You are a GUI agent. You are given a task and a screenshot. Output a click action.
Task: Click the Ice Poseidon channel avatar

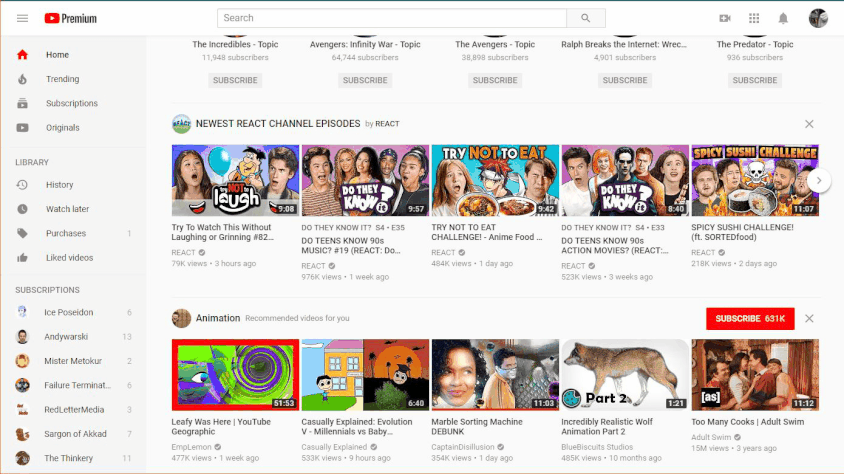pyautogui.click(x=22, y=312)
